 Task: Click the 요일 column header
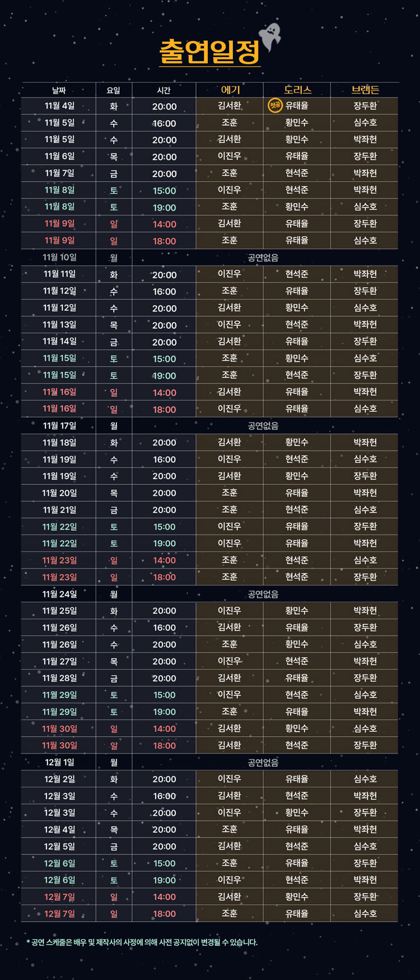tap(114, 90)
